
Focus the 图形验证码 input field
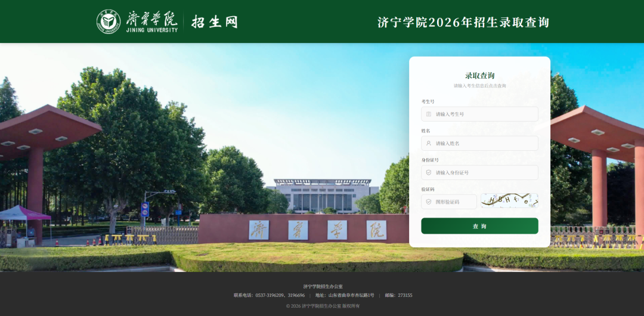pos(449,202)
